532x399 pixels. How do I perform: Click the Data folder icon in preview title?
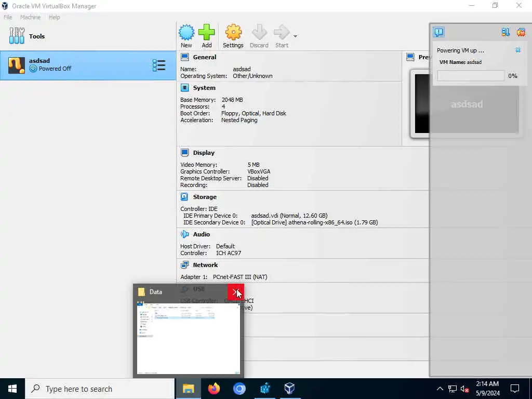pyautogui.click(x=141, y=292)
